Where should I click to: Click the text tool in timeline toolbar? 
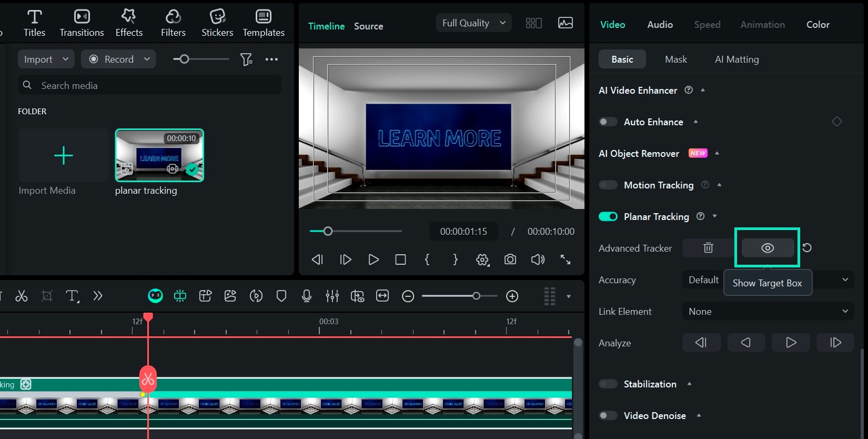[72, 296]
